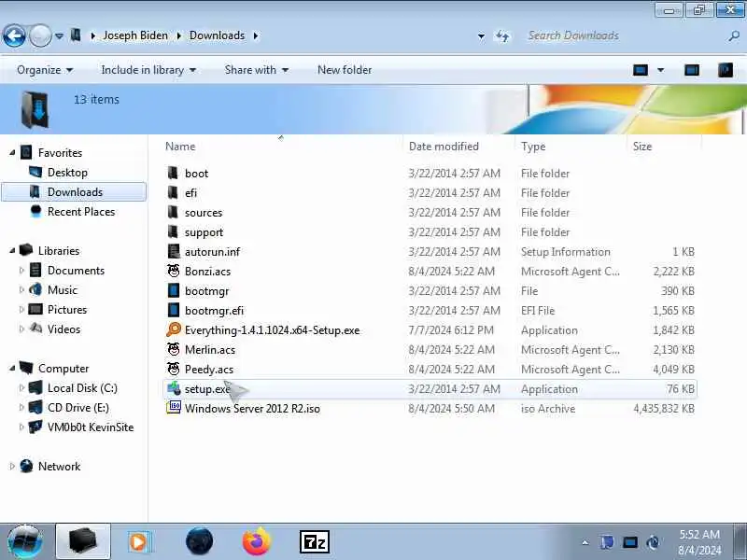The image size is (747, 560).
Task: Collapse the Favorites tree group
Action: coord(12,153)
